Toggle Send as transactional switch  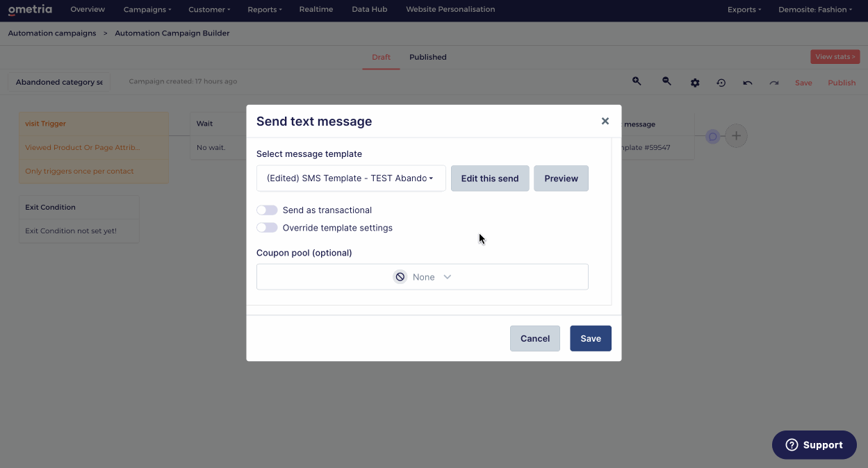click(x=267, y=210)
